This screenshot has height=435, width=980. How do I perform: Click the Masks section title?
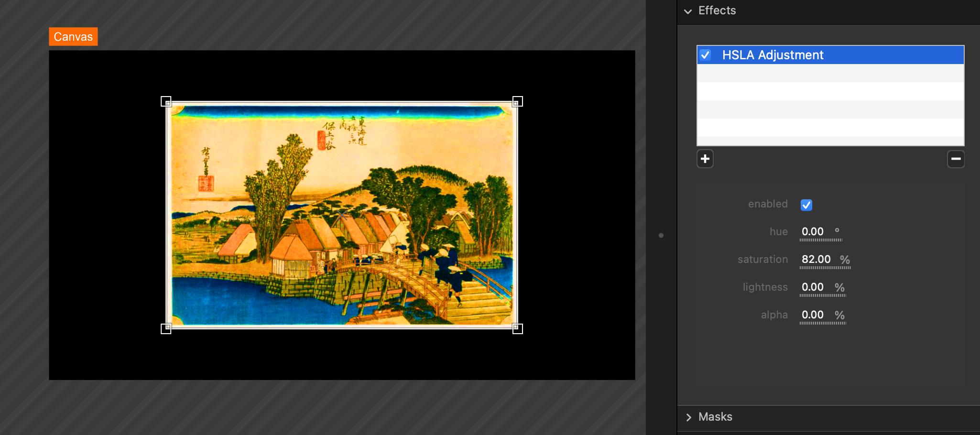coord(715,417)
